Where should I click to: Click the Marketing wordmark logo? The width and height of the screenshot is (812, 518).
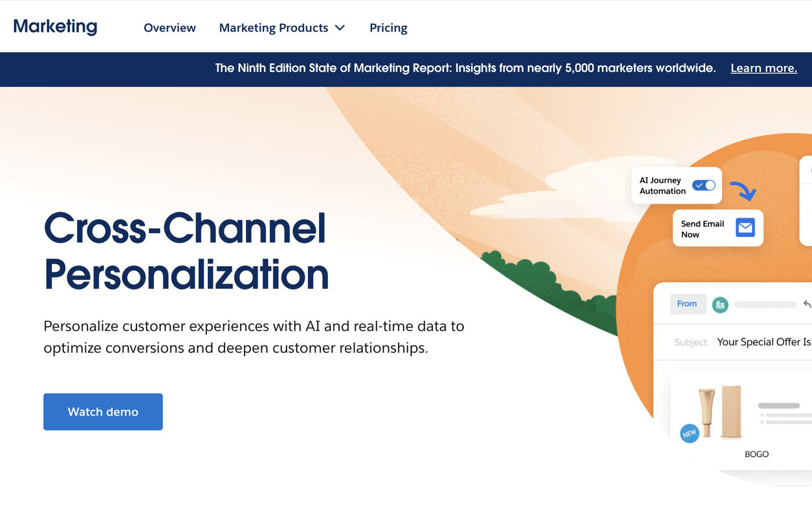pyautogui.click(x=55, y=26)
